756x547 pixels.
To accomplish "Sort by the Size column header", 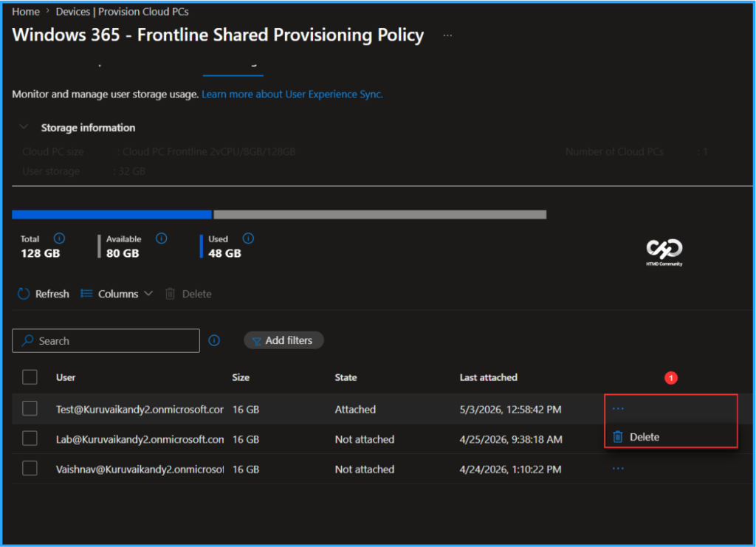I will [x=241, y=377].
